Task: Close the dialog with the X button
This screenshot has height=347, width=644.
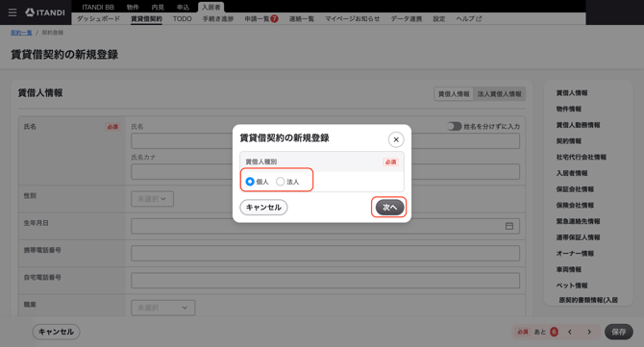Action: click(396, 139)
